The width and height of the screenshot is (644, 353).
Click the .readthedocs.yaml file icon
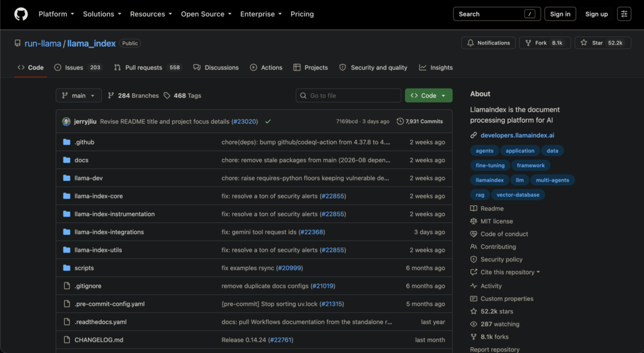click(x=67, y=322)
